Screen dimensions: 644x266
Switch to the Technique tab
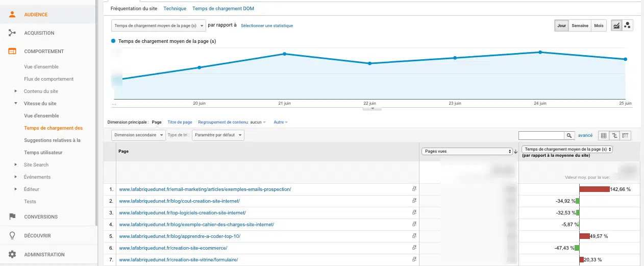point(175,9)
